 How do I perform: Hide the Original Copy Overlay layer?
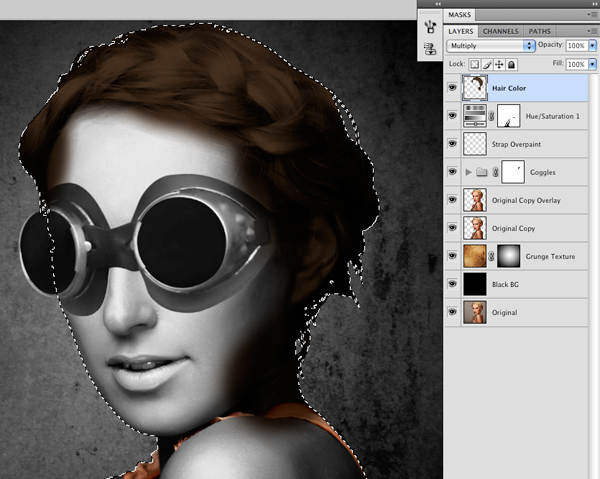(x=452, y=200)
